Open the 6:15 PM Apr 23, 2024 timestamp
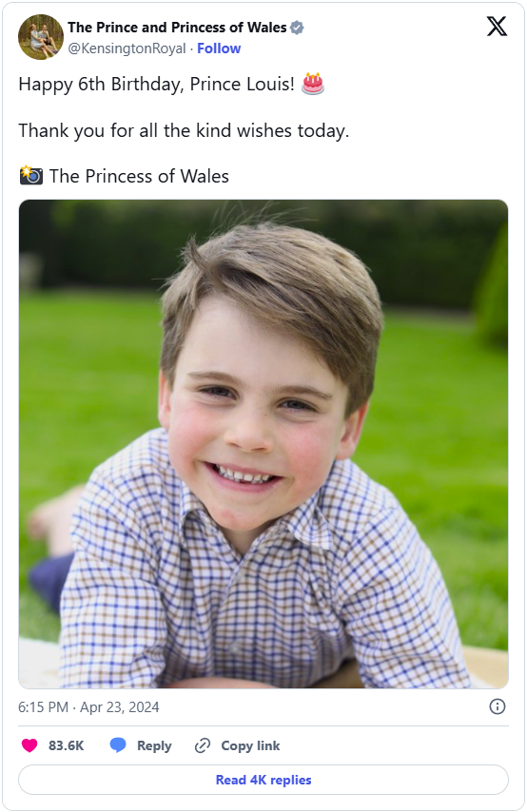Viewport: 527px width, 812px height. coord(88,706)
